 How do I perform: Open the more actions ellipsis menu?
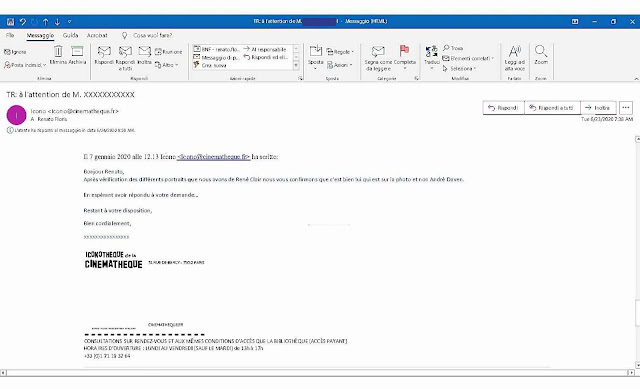[x=626, y=108]
